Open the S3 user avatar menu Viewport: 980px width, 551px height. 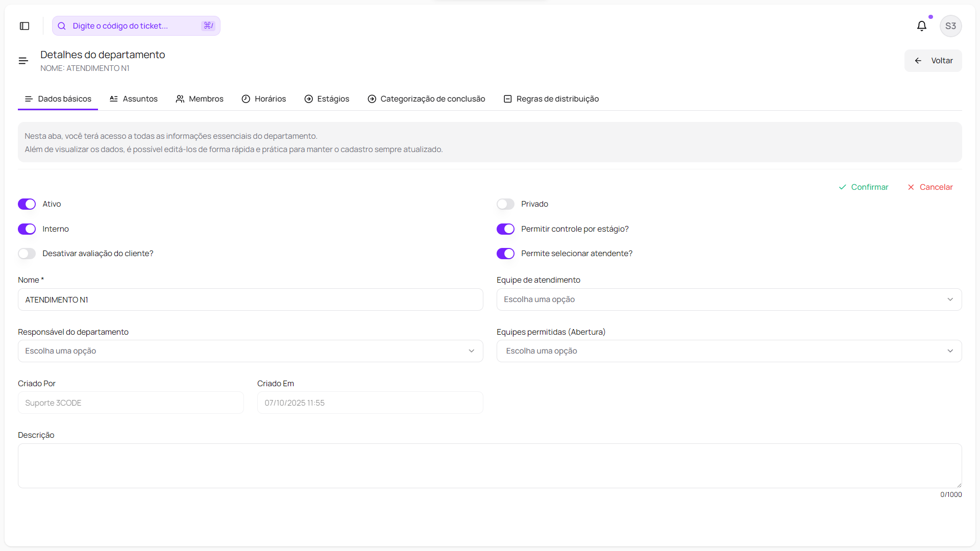coord(950,26)
